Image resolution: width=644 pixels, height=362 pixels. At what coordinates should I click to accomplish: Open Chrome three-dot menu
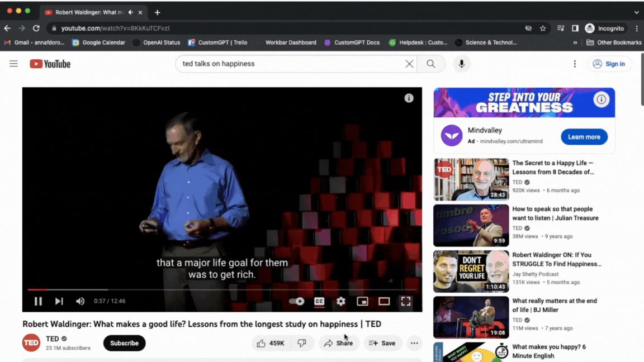tap(637, 28)
